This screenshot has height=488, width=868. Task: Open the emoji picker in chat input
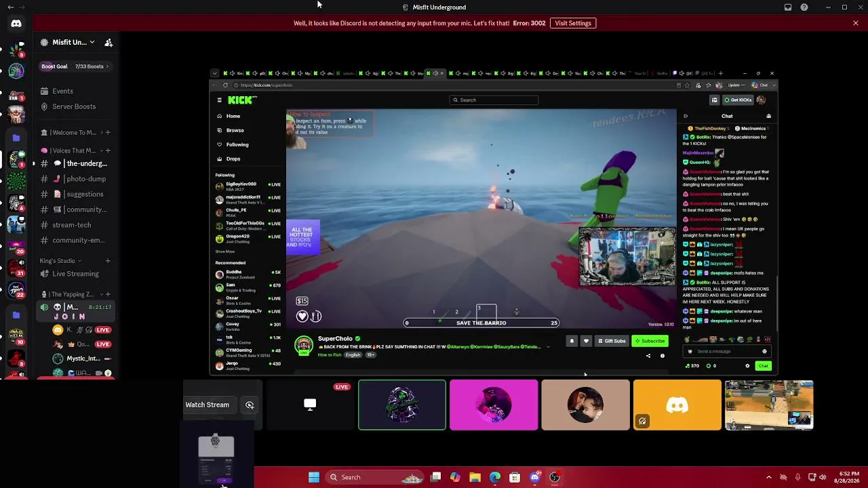coord(764,351)
